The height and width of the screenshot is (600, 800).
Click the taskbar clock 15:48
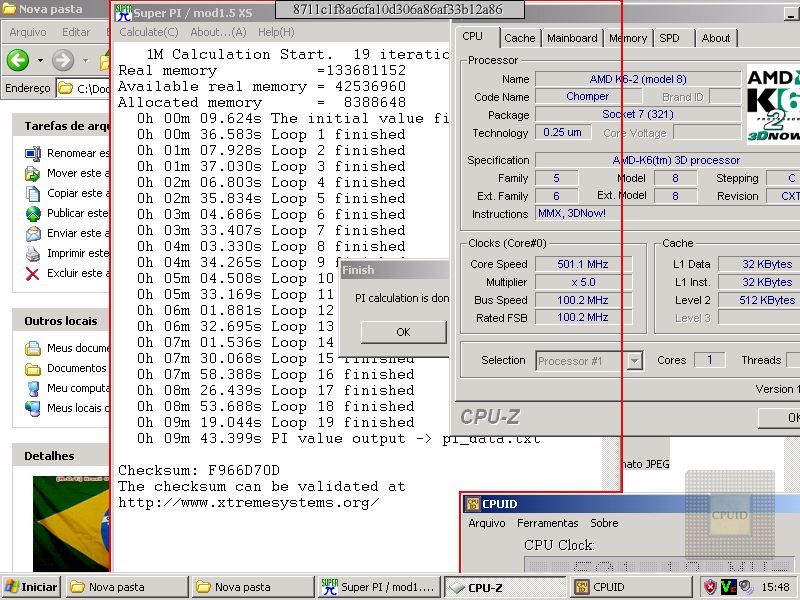point(776,587)
